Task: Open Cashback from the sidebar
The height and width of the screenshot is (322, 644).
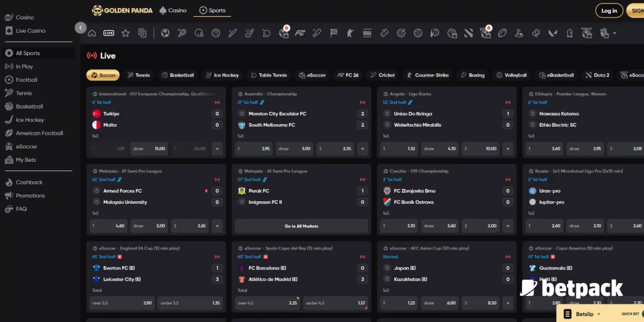Action: [29, 182]
